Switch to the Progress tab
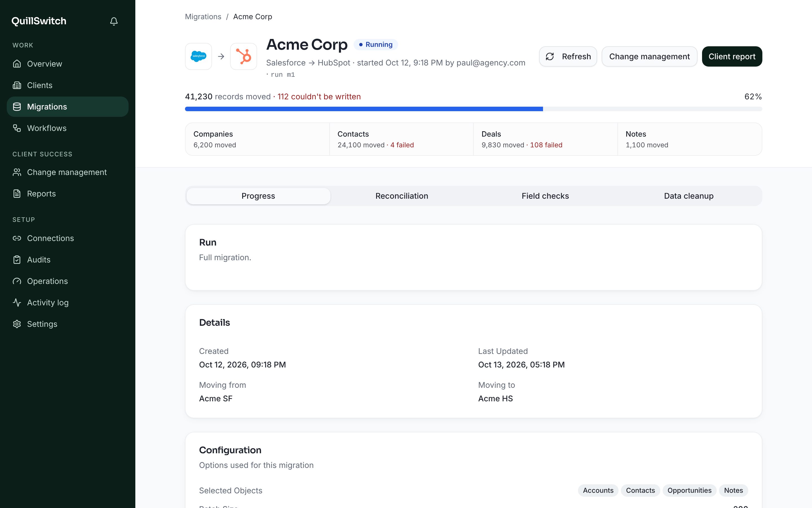The height and width of the screenshot is (508, 812). (258, 196)
